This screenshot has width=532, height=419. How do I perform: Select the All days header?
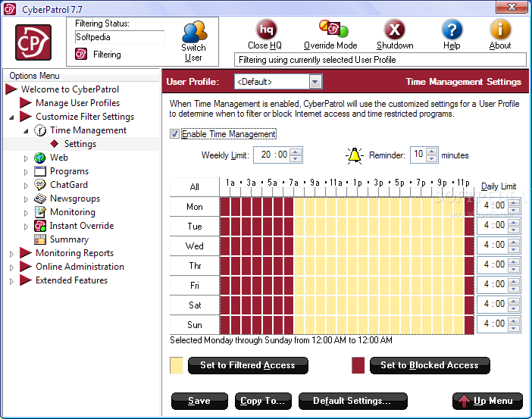tap(195, 187)
